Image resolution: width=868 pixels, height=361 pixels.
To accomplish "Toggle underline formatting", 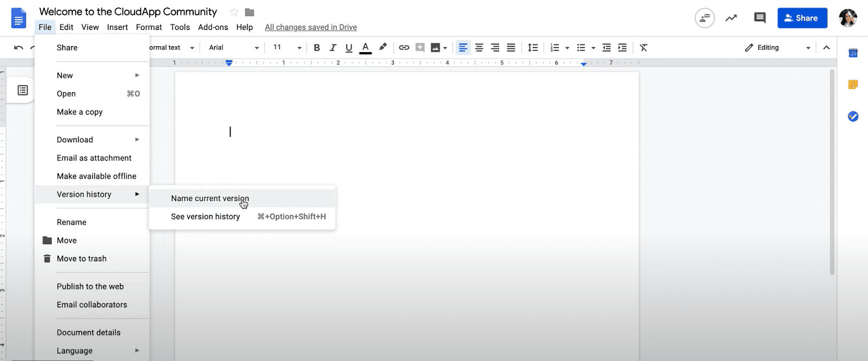I will point(349,48).
